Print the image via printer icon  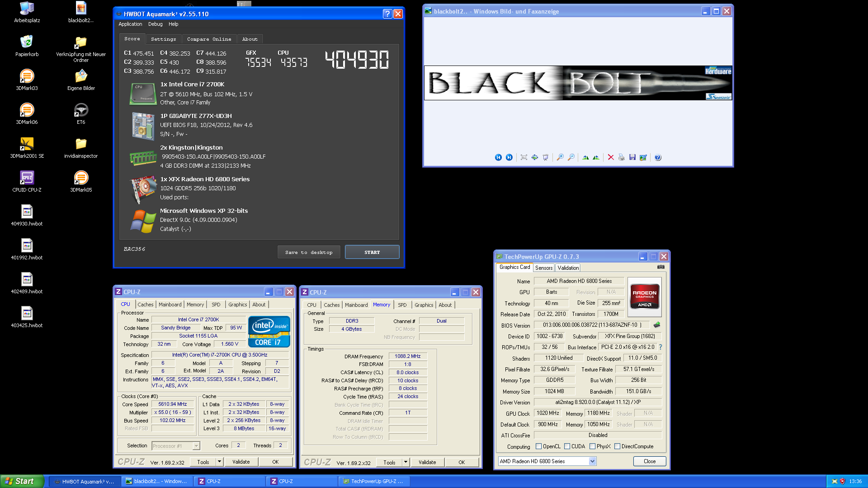[622, 157]
